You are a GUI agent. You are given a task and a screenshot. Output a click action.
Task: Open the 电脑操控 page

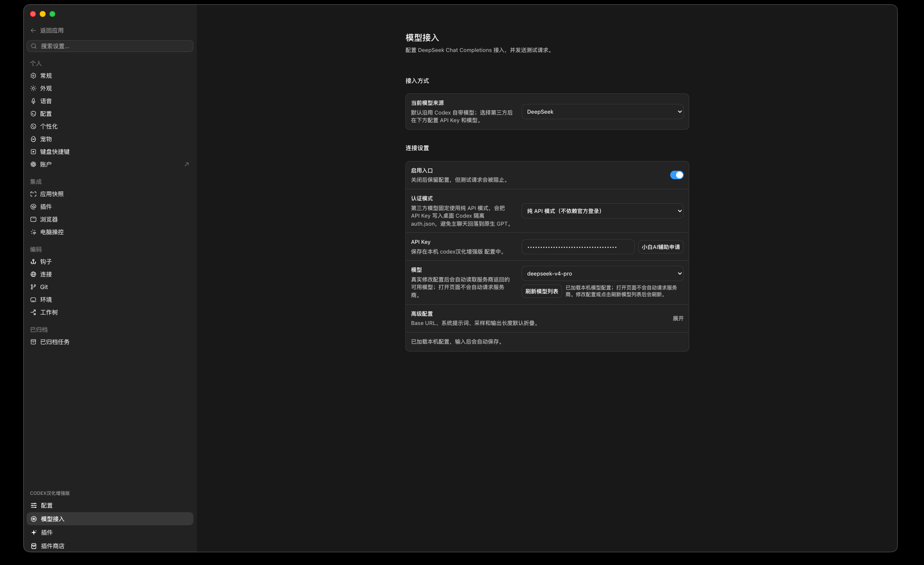click(110, 232)
